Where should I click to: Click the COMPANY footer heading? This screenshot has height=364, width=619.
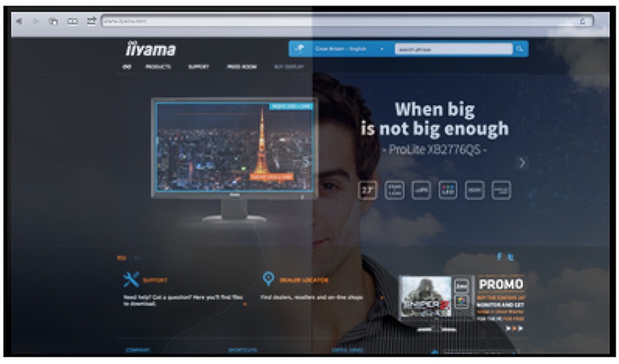click(x=137, y=350)
